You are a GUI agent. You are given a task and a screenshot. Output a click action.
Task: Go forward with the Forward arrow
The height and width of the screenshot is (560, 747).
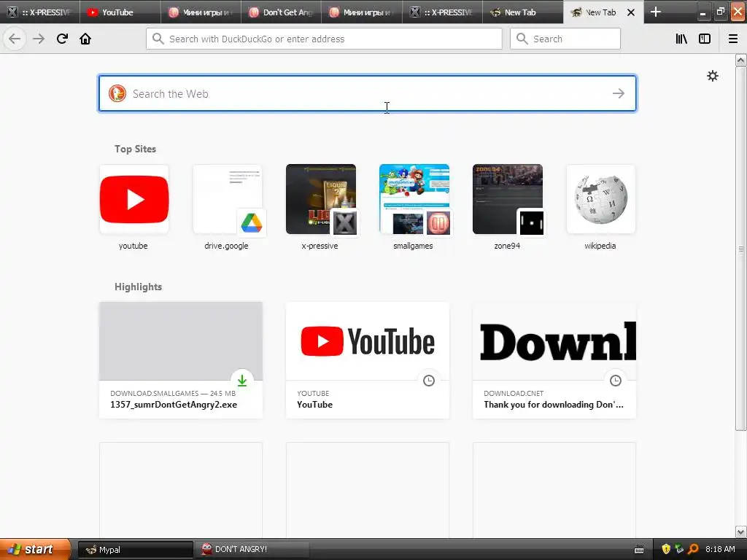pyautogui.click(x=39, y=39)
